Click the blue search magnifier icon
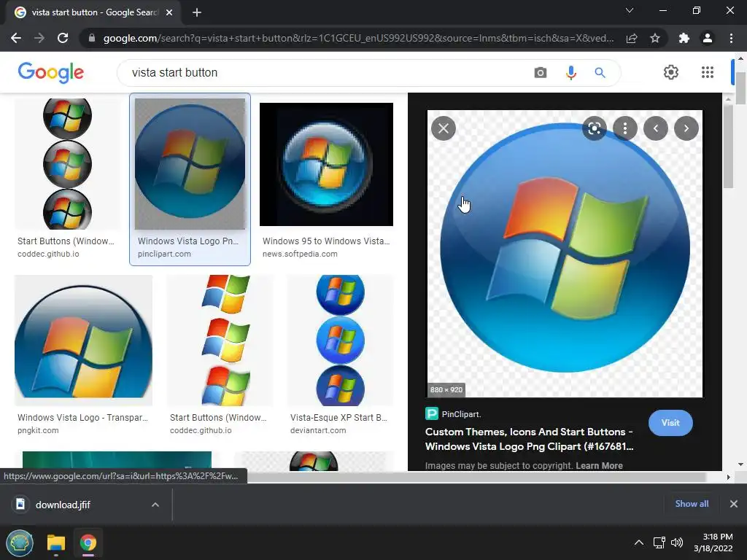The height and width of the screenshot is (560, 747). (x=600, y=72)
